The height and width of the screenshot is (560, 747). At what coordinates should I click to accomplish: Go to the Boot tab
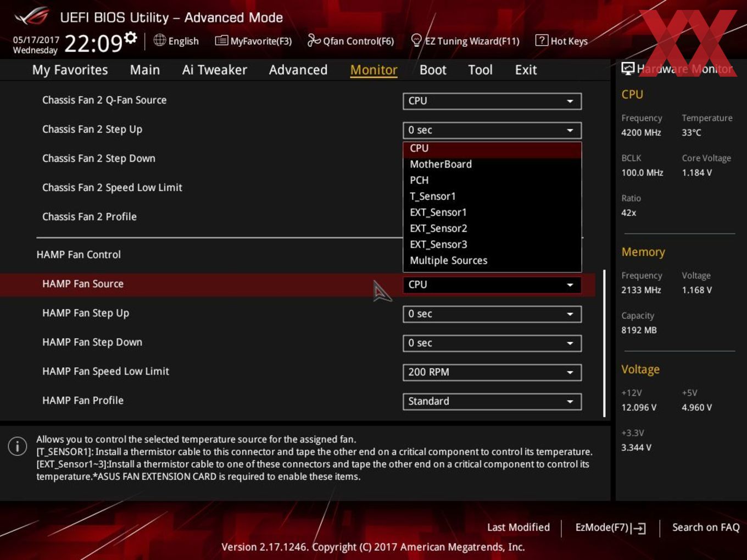click(433, 70)
